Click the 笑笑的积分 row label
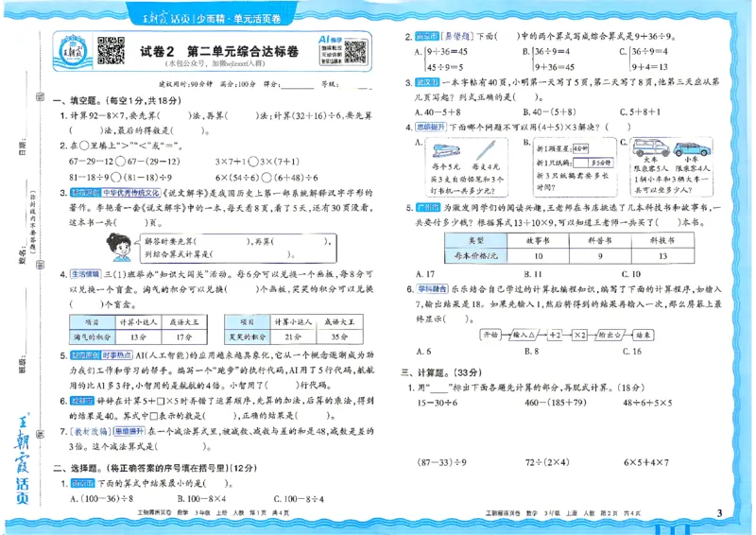The height and width of the screenshot is (535, 756). 248,337
